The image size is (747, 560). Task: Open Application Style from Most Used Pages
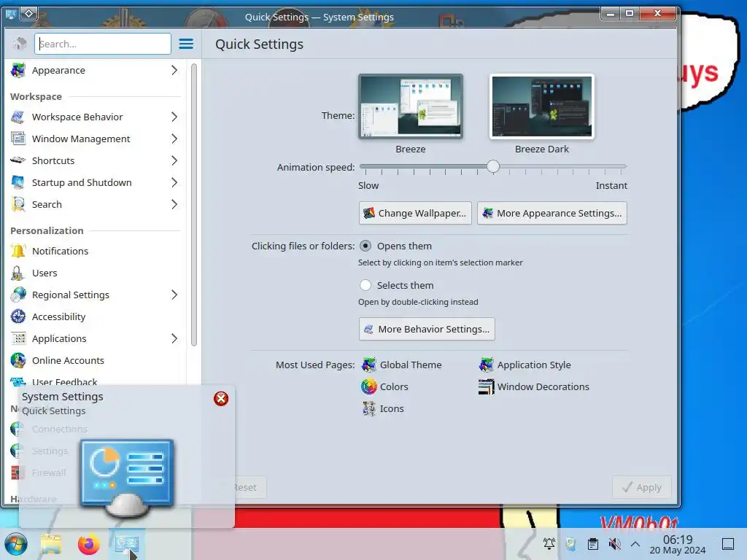coord(525,365)
